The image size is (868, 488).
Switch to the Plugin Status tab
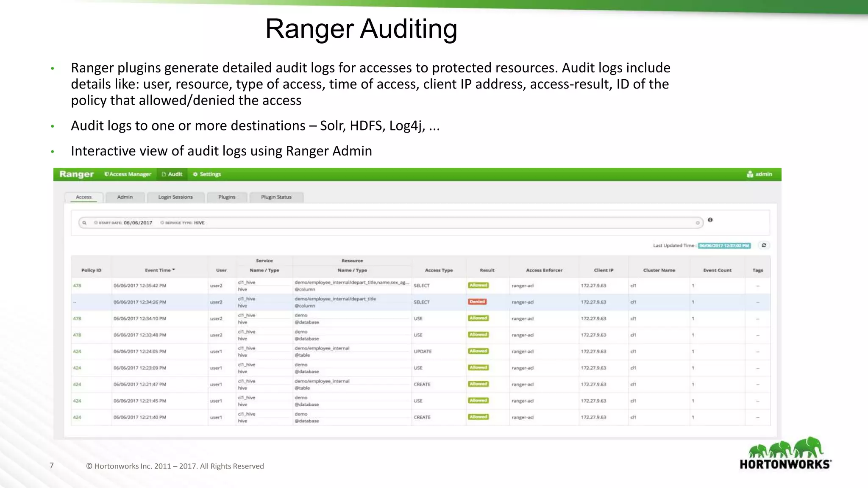click(276, 197)
